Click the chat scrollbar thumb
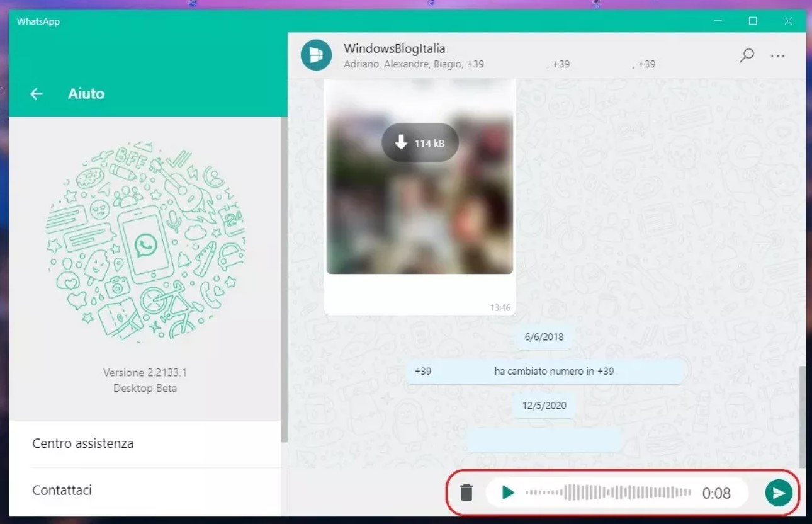This screenshot has width=812, height=524. pyautogui.click(x=801, y=416)
